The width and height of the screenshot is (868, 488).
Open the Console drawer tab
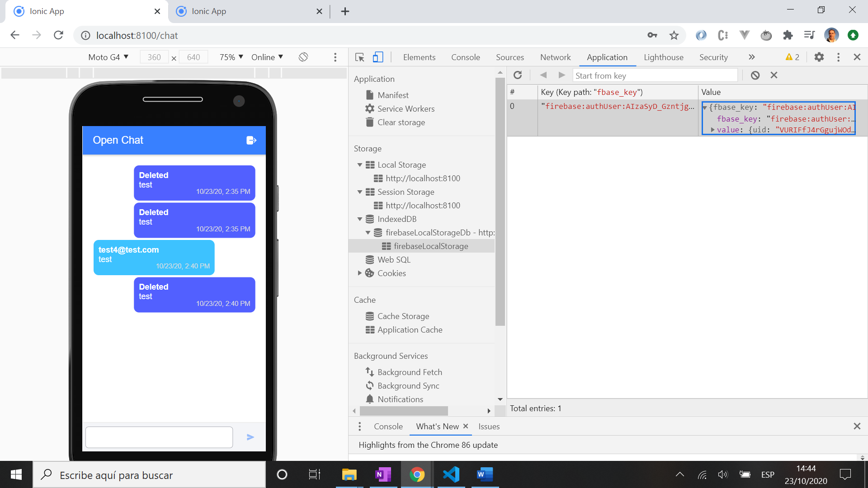pyautogui.click(x=388, y=427)
